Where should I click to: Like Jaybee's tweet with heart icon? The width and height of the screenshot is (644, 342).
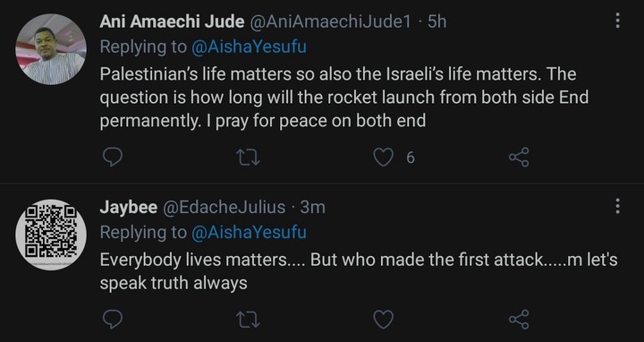383,320
